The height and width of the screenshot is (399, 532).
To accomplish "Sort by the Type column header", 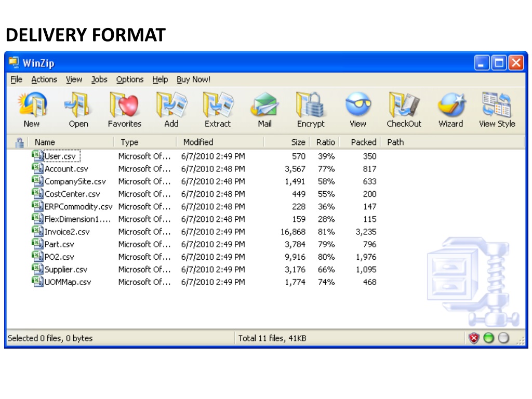I will 129,142.
